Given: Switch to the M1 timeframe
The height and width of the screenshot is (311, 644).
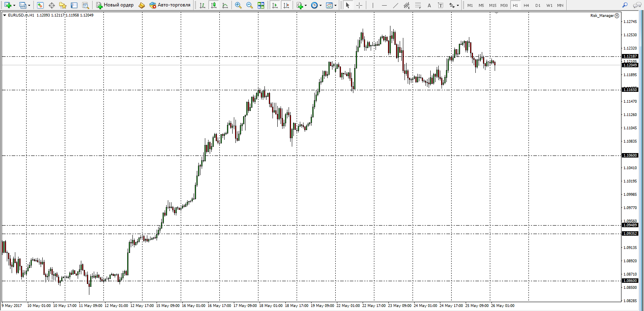Looking at the screenshot, I should tap(470, 5).
